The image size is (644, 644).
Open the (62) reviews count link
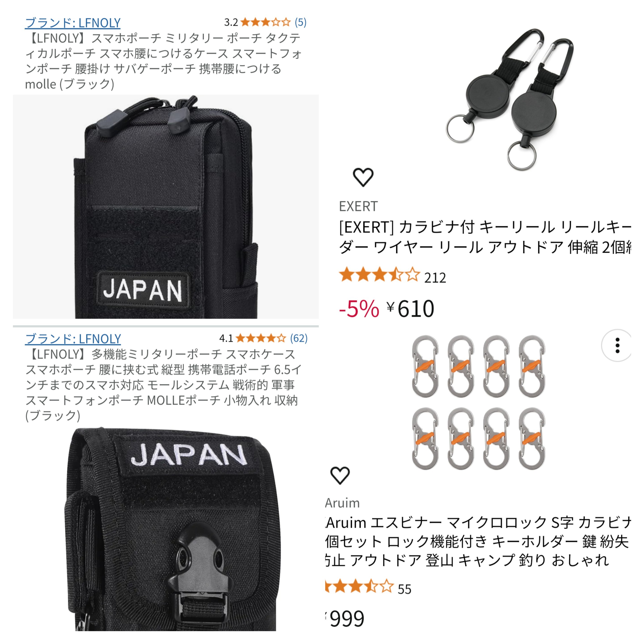(x=299, y=338)
